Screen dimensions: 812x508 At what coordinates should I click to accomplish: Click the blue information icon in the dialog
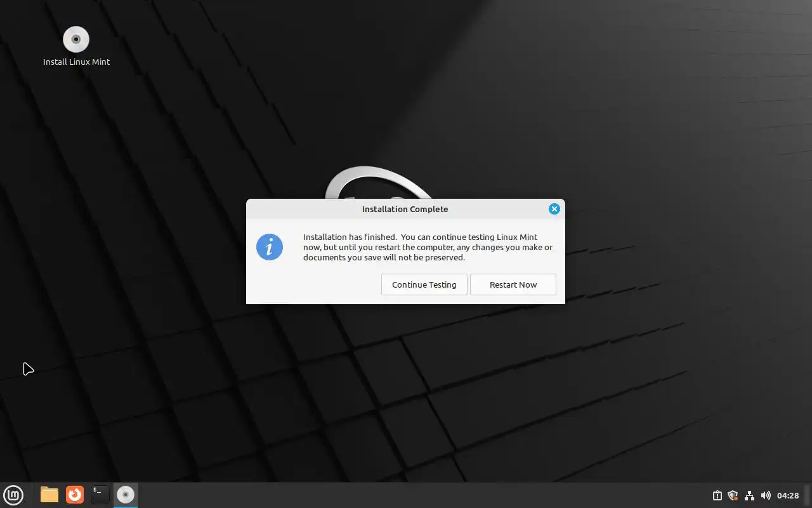coord(270,247)
